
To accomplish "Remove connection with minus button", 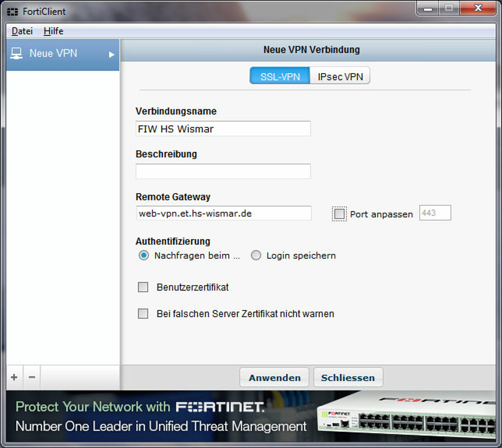I will 32,377.
